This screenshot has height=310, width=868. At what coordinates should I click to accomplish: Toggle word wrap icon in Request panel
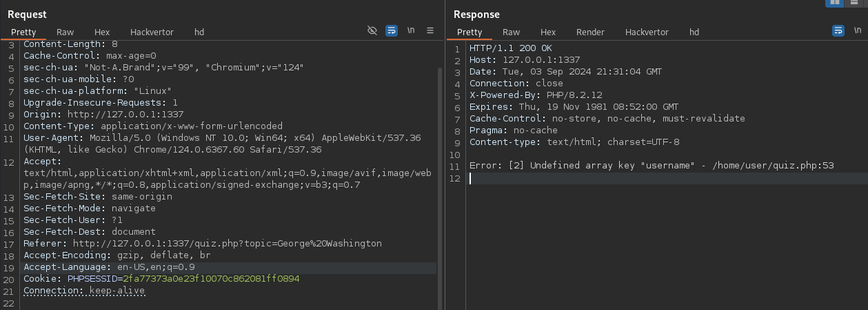[x=392, y=30]
